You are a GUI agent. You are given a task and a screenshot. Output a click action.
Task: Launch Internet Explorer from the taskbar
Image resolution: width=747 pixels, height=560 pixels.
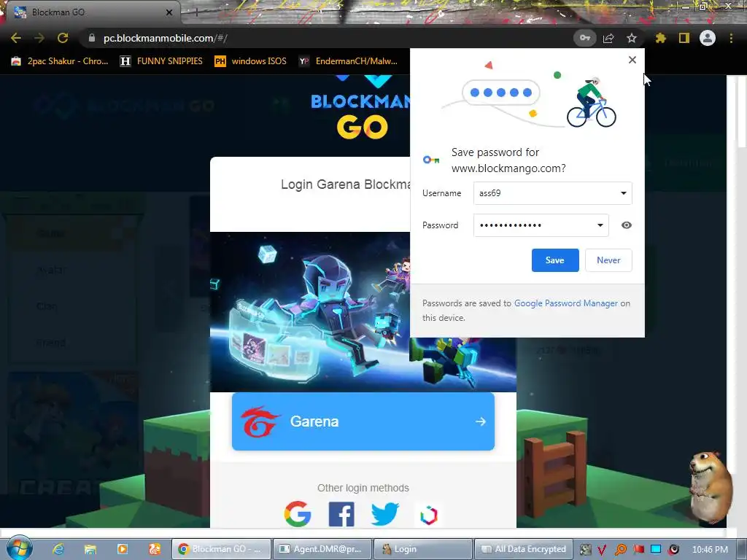[58, 549]
